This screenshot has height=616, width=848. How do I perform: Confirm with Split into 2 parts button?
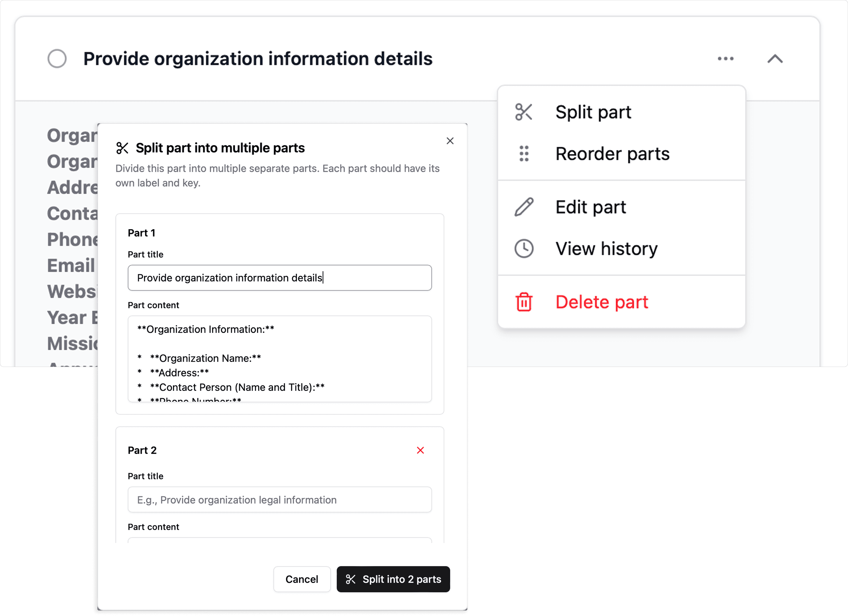pyautogui.click(x=393, y=579)
